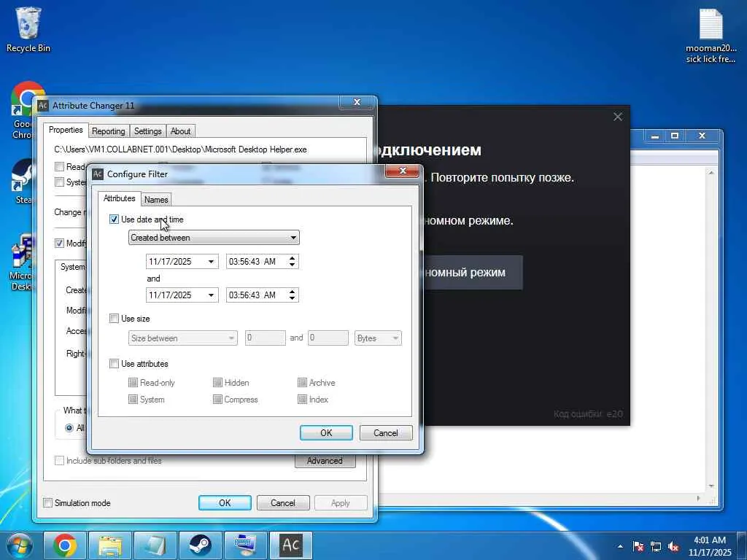Open the taskbar clock showing 4:01 AM

click(709, 546)
